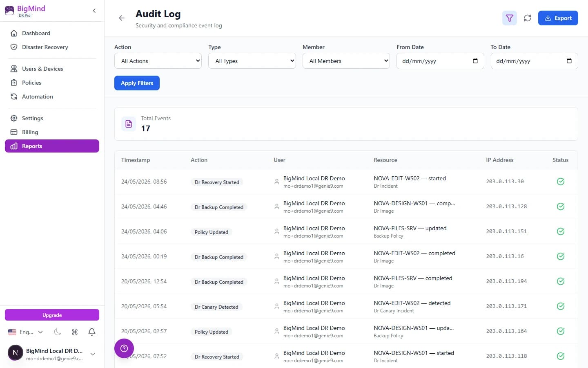588x368 pixels.
Task: Select the Reports sidebar item
Action: 52,146
